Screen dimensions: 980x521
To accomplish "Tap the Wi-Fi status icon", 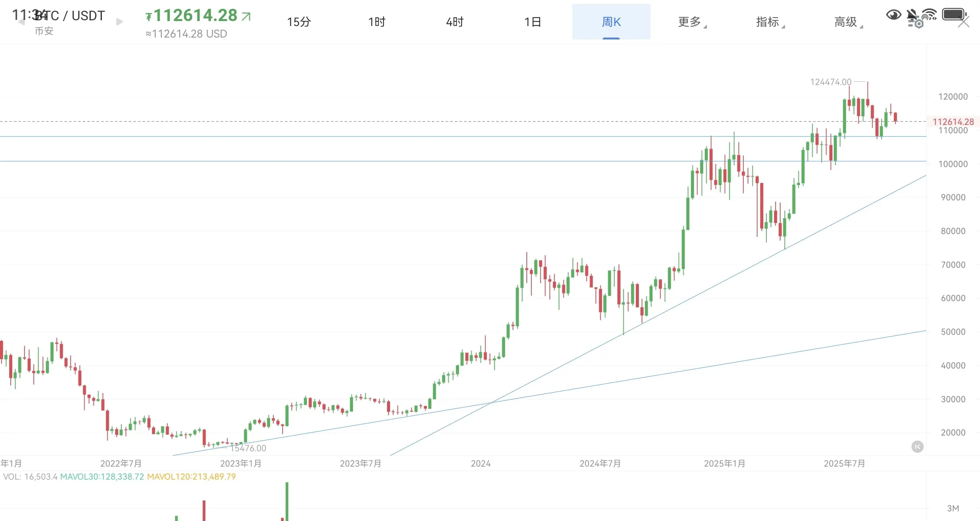I will click(x=929, y=15).
